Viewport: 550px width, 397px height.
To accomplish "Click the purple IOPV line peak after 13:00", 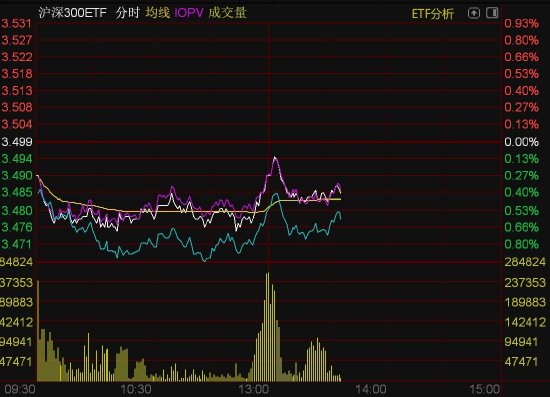I will [x=275, y=158].
